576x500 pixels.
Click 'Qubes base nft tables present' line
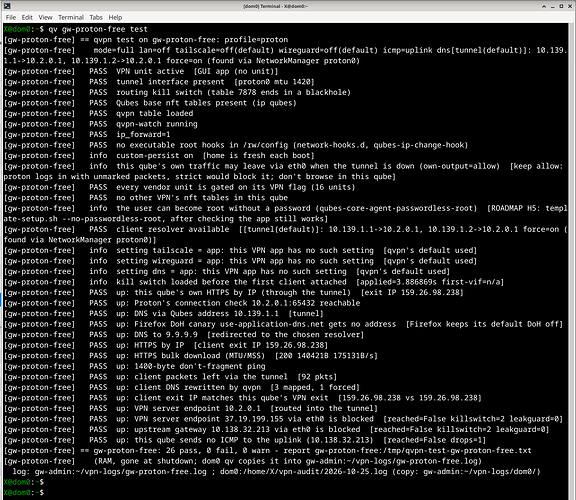150,103
